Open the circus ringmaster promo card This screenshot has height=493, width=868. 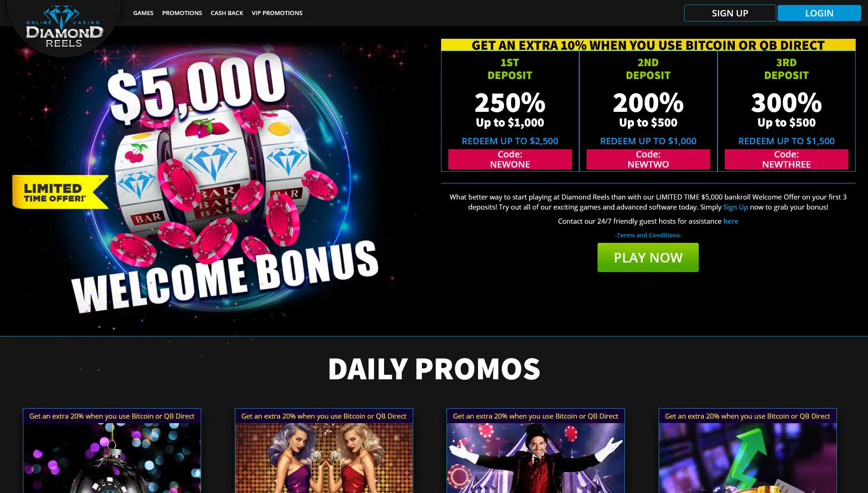[x=535, y=451]
